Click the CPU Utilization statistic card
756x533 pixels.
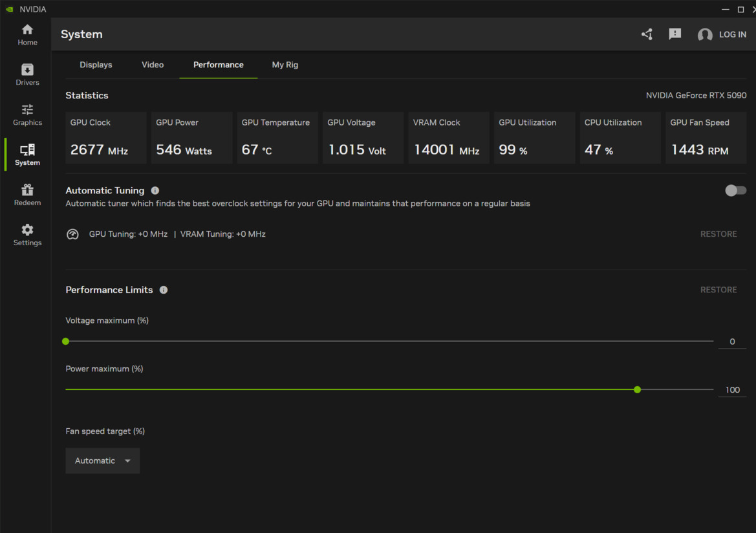621,138
